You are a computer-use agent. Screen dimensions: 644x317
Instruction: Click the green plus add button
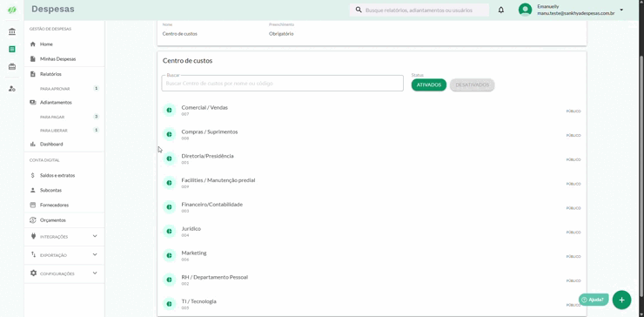[621, 300]
